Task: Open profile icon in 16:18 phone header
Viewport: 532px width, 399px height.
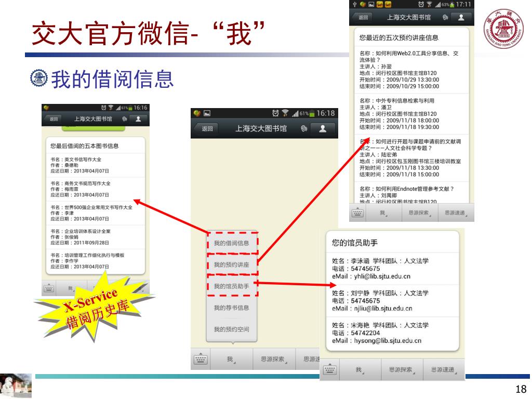Action: tap(323, 129)
